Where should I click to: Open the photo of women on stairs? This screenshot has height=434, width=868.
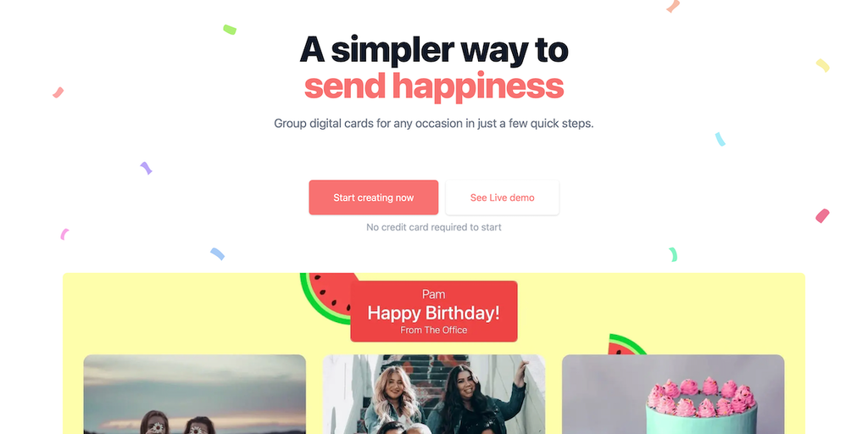click(x=434, y=394)
